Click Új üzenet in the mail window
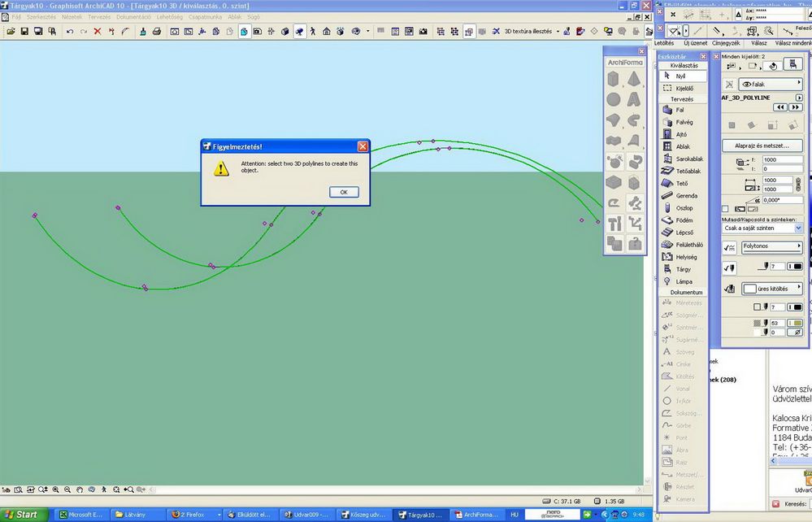Image resolution: width=812 pixels, height=522 pixels. [695, 43]
